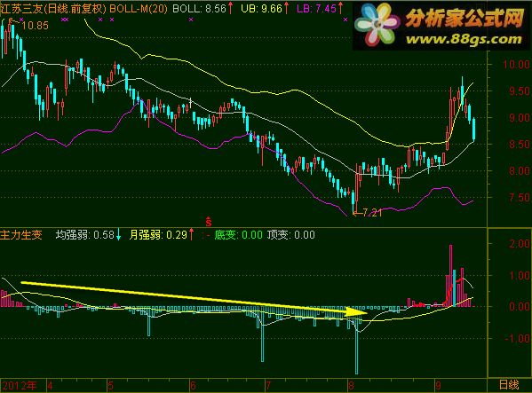
Task: Click the red up arrow after 月强弱 0.29
Action: point(191,234)
